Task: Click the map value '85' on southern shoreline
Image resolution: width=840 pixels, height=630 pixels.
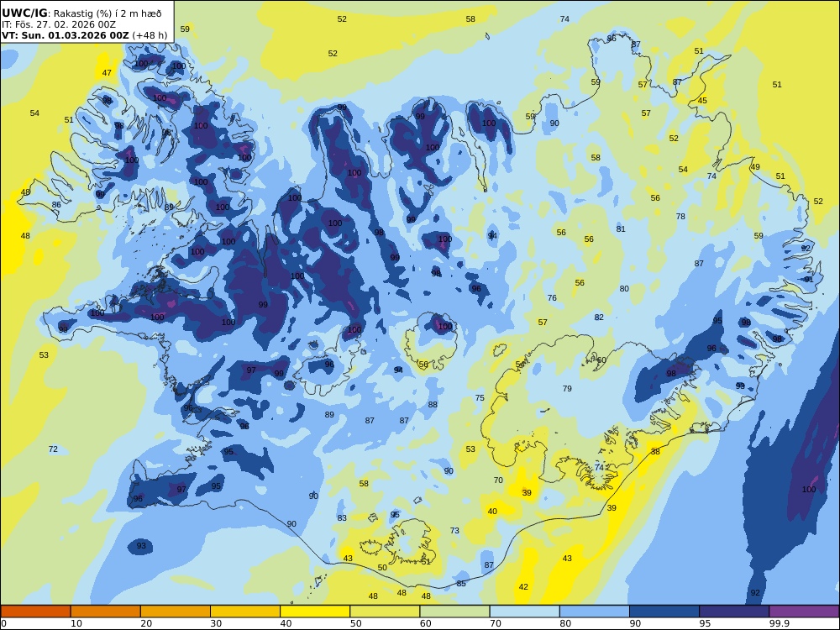Action: pos(461,584)
